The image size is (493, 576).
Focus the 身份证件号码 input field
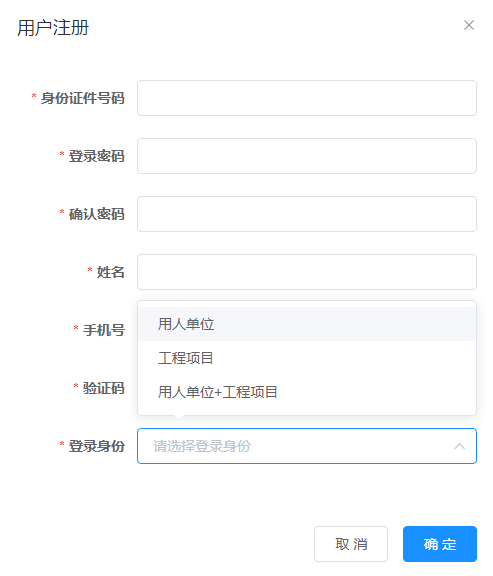307,98
